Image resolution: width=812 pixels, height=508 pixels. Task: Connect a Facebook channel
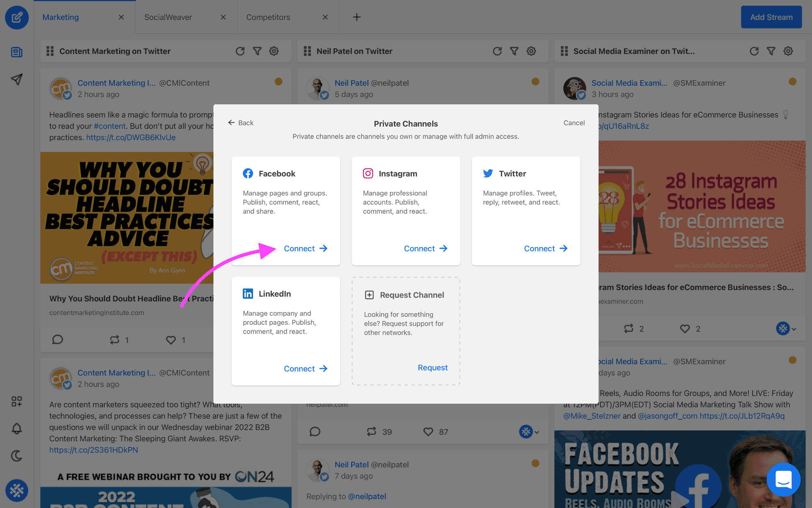point(305,248)
